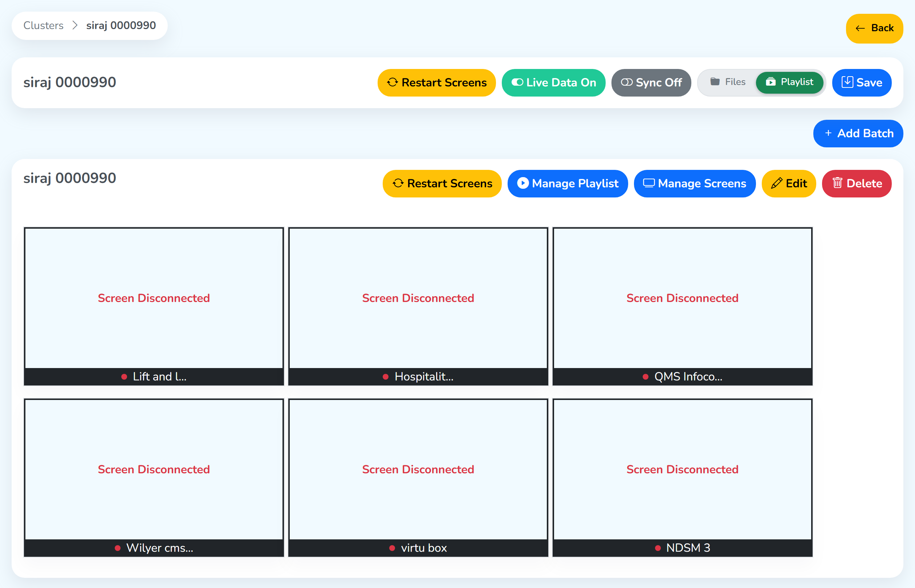
Task: Click the Sync toggle icon
Action: 627,82
